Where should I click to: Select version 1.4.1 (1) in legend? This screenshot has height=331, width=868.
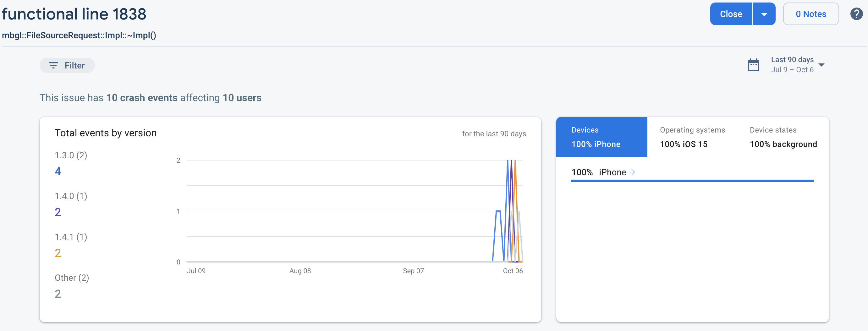71,237
